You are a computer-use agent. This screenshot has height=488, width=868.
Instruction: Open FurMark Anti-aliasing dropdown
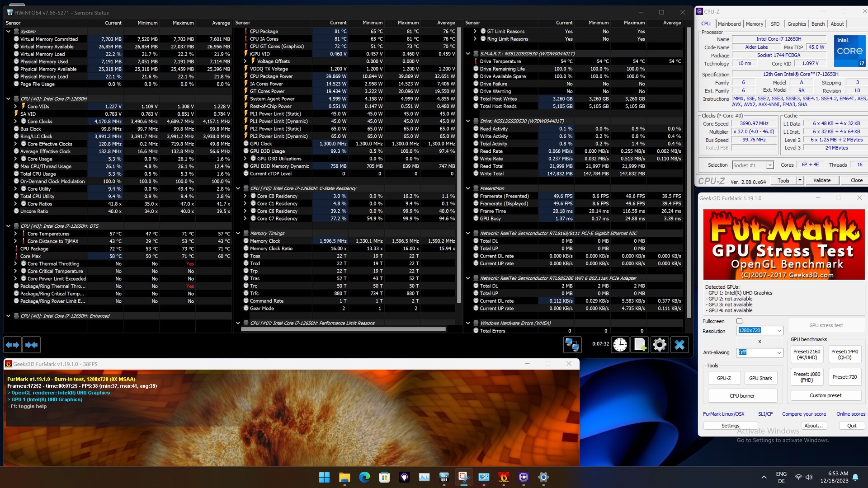(x=759, y=352)
